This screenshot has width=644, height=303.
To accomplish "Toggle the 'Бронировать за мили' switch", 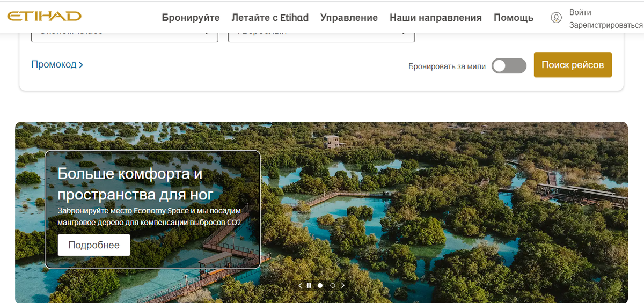I will pyautogui.click(x=509, y=66).
